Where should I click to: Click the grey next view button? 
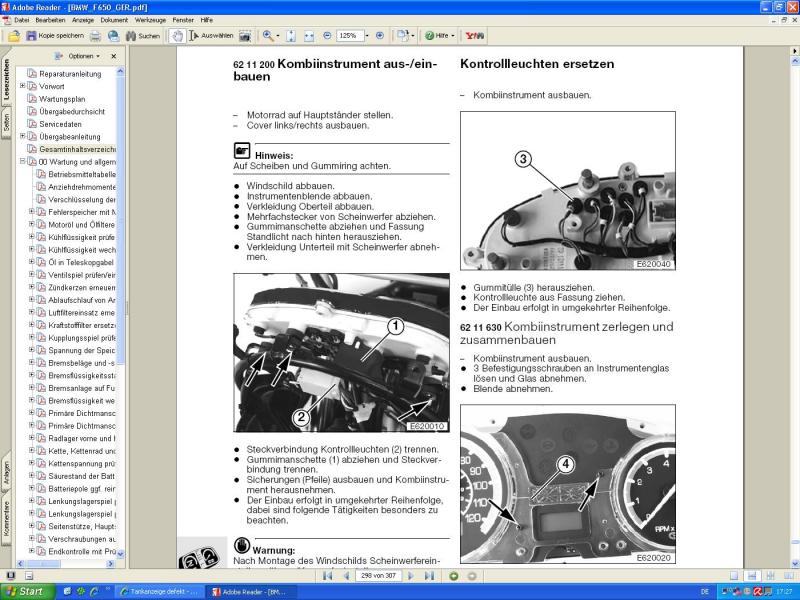point(472,576)
